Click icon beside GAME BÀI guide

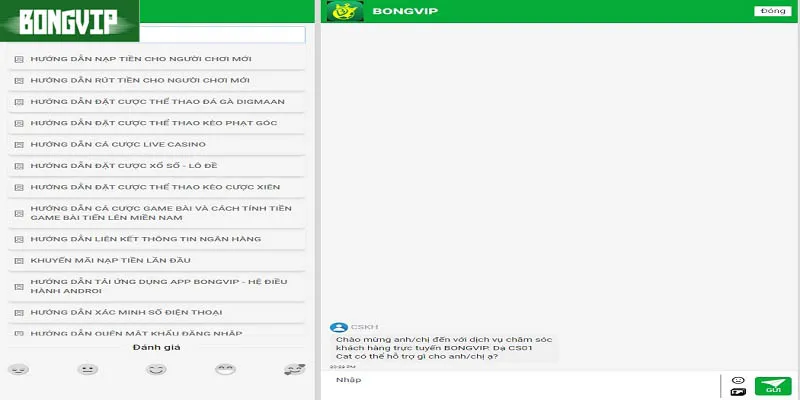19,214
